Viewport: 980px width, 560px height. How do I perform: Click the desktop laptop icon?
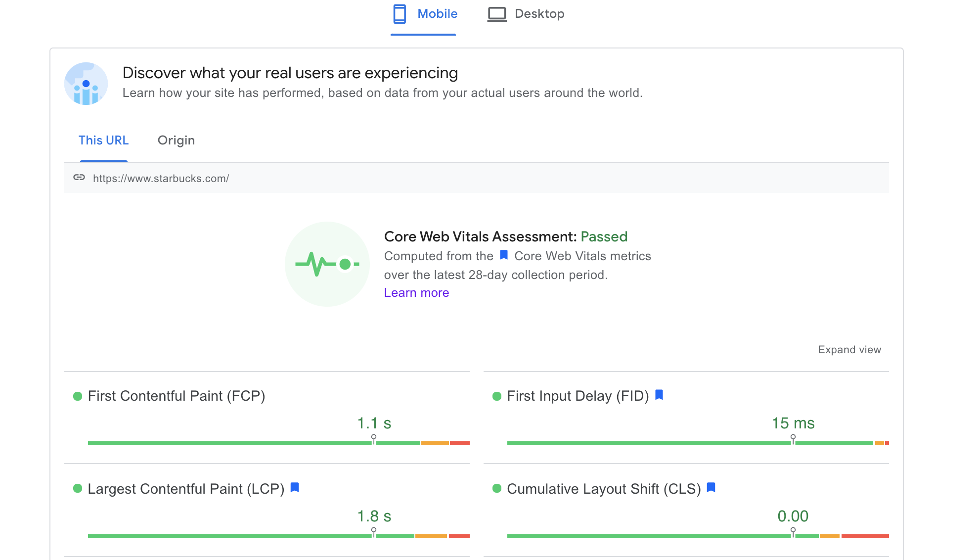click(497, 14)
